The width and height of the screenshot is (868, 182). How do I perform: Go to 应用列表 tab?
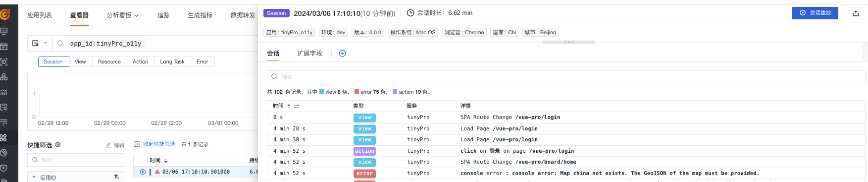pos(40,15)
